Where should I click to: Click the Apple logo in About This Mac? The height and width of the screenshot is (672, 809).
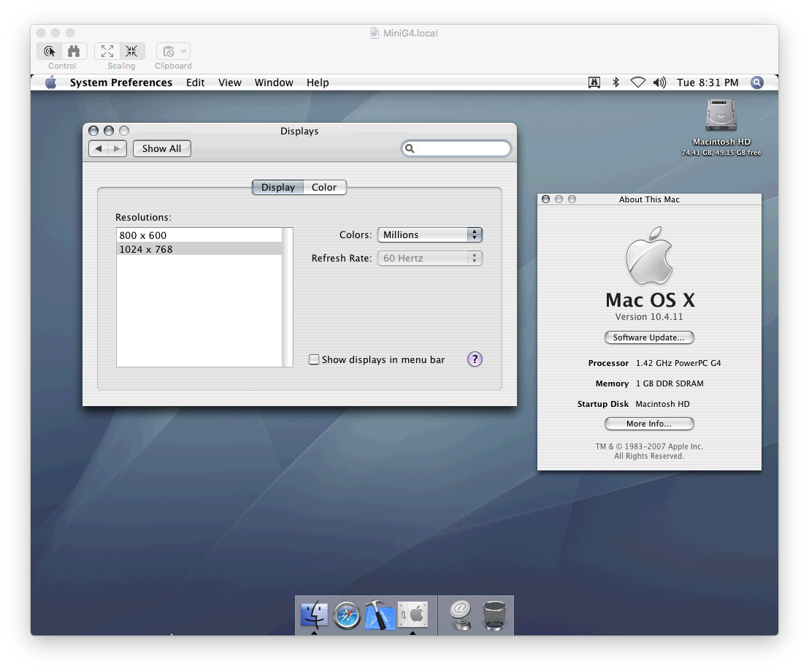649,256
